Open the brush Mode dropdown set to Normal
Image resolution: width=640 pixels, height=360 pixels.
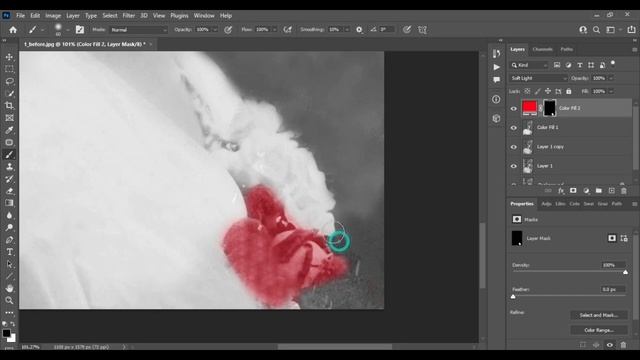(x=139, y=30)
